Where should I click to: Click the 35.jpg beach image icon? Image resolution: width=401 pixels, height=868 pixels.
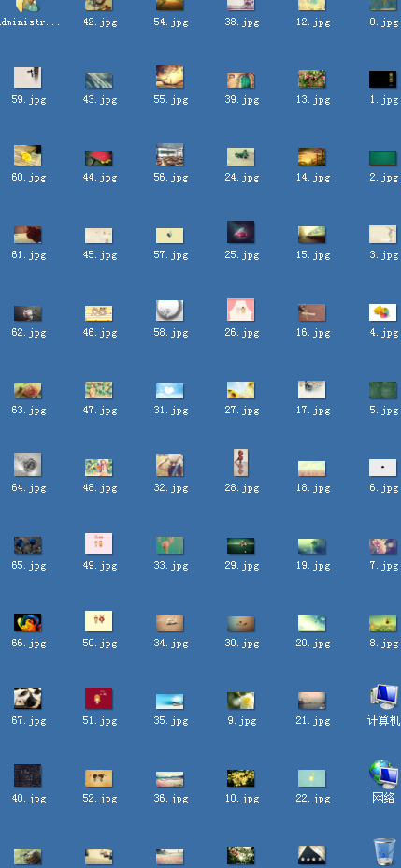pos(170,702)
